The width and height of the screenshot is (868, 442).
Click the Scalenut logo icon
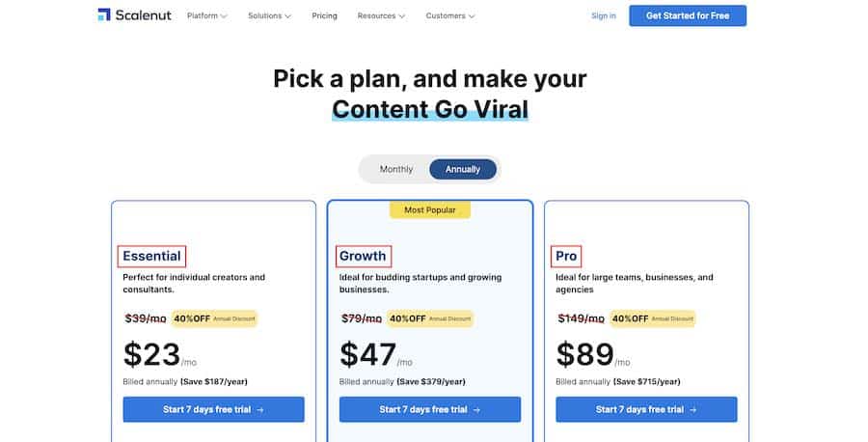pos(104,14)
